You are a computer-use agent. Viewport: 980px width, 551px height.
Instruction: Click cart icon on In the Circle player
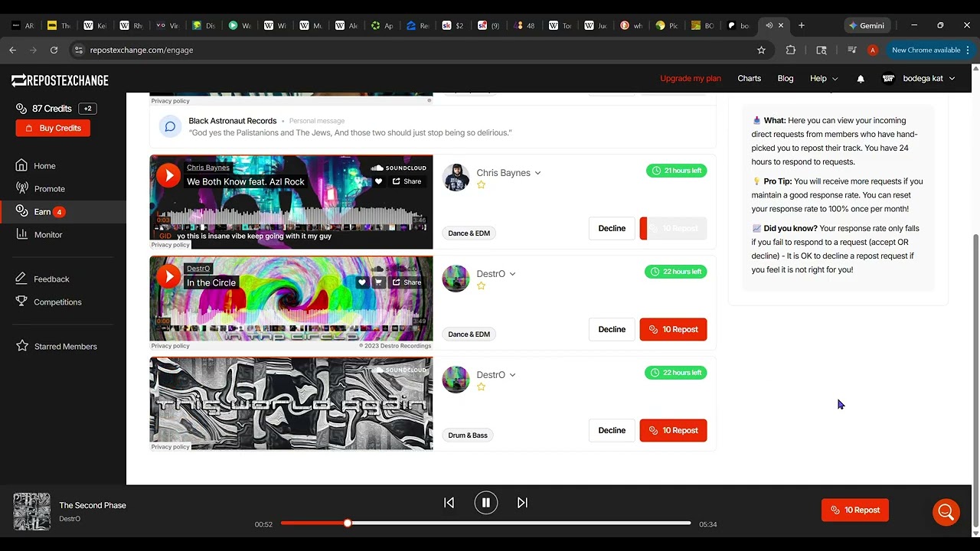(x=378, y=282)
